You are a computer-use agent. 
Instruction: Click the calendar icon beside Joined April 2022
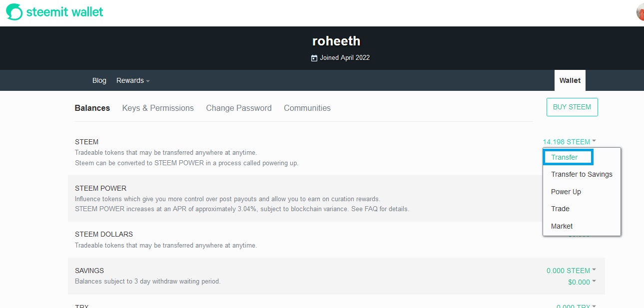click(314, 58)
